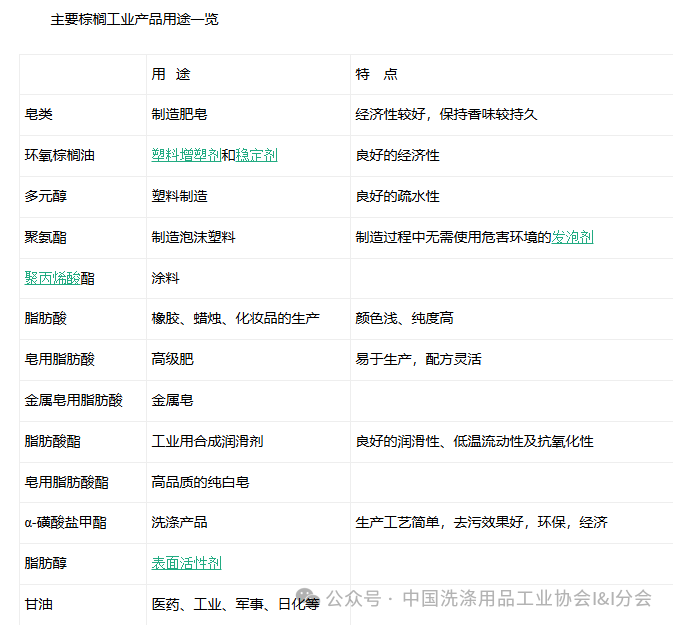Select the 特点 column header
The height and width of the screenshot is (625, 673).
point(376,74)
